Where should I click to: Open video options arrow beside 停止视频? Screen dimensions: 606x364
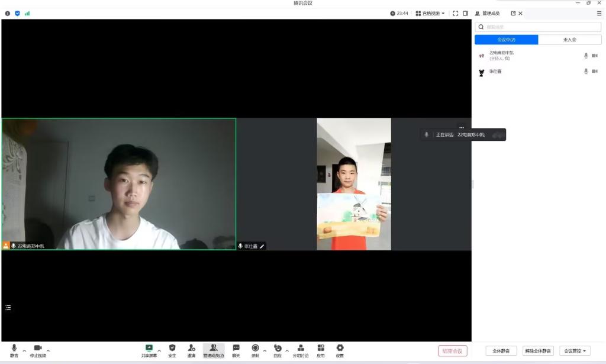(48, 351)
